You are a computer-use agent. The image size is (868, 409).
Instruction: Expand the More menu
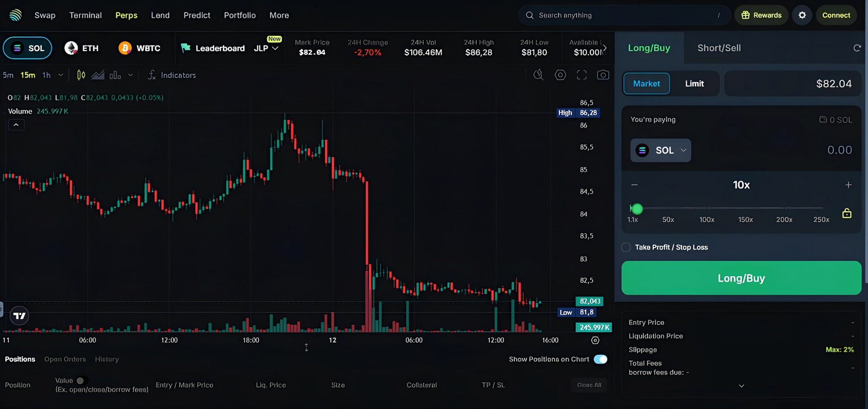point(279,15)
